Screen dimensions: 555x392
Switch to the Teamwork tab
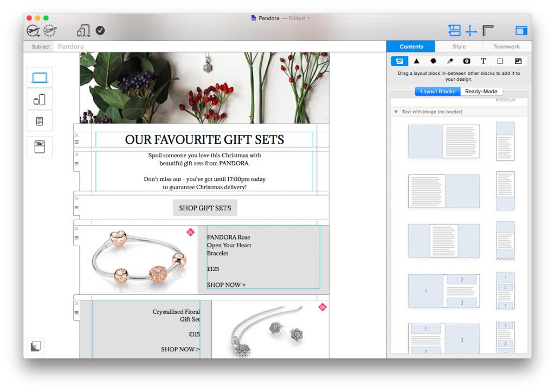coord(506,47)
